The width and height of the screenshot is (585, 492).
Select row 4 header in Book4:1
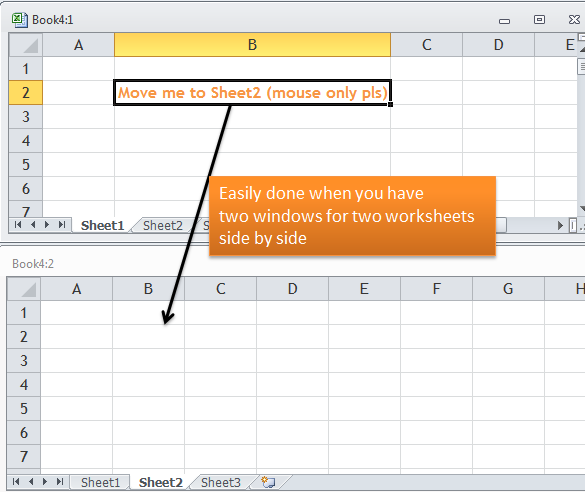coord(25,141)
